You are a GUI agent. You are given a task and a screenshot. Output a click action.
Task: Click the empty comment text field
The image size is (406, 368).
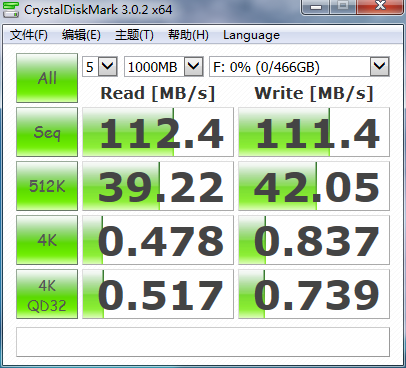point(203,342)
